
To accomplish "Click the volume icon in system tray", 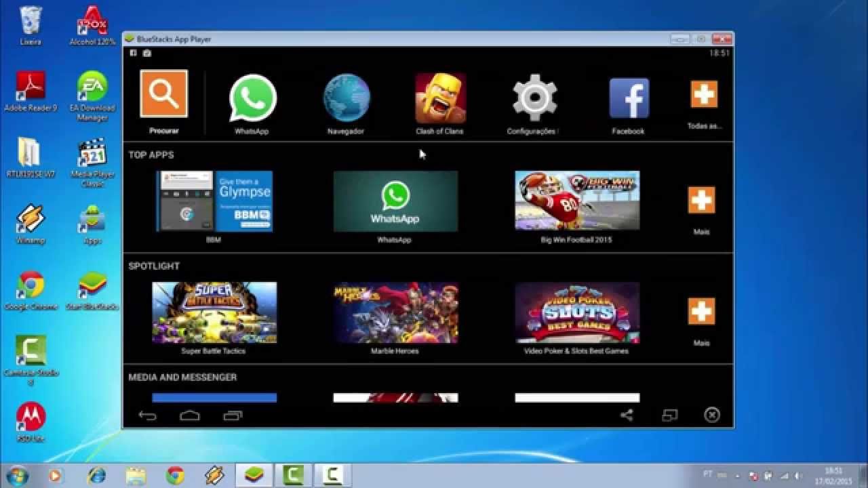I will 798,476.
